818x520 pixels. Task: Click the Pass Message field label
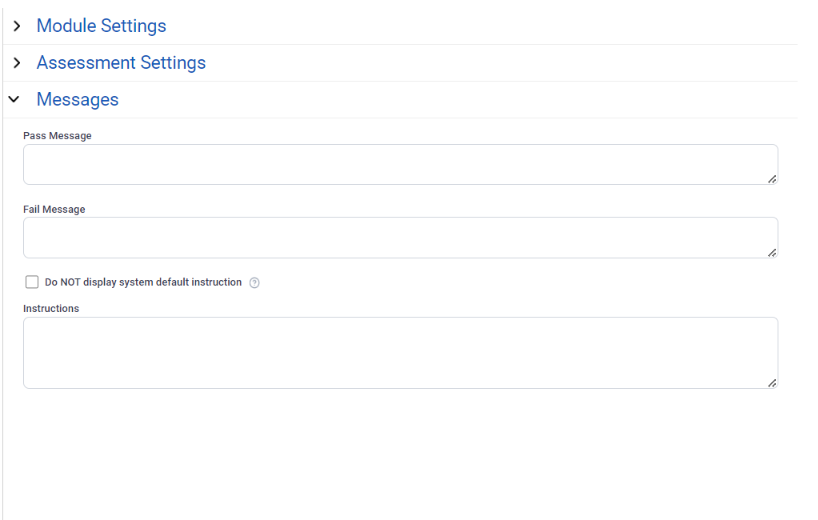tap(57, 136)
